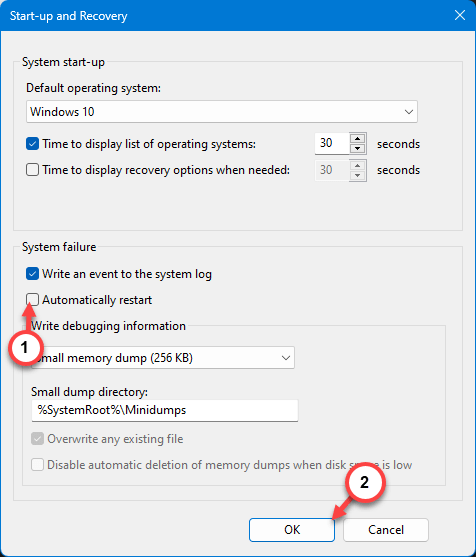Decrease operating systems list time with down arrow

[358, 149]
